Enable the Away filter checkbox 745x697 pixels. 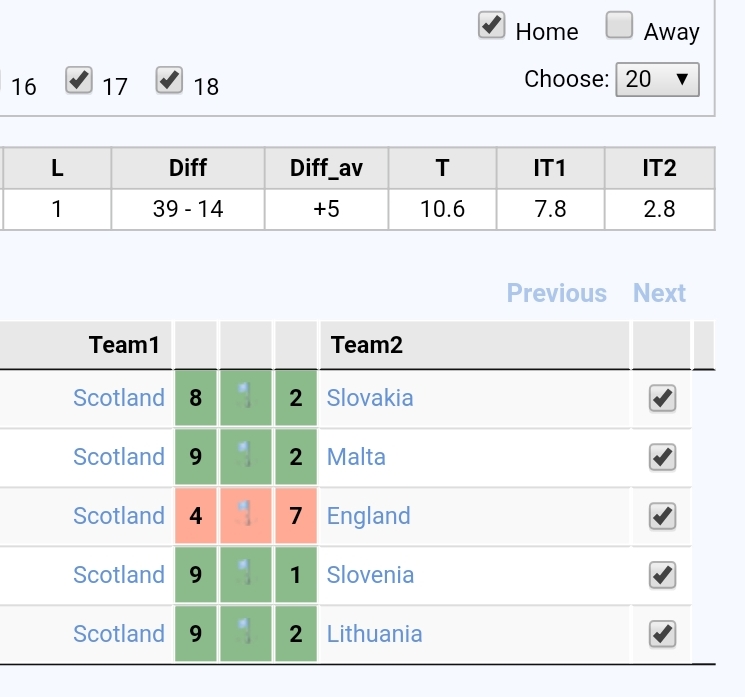click(x=619, y=25)
